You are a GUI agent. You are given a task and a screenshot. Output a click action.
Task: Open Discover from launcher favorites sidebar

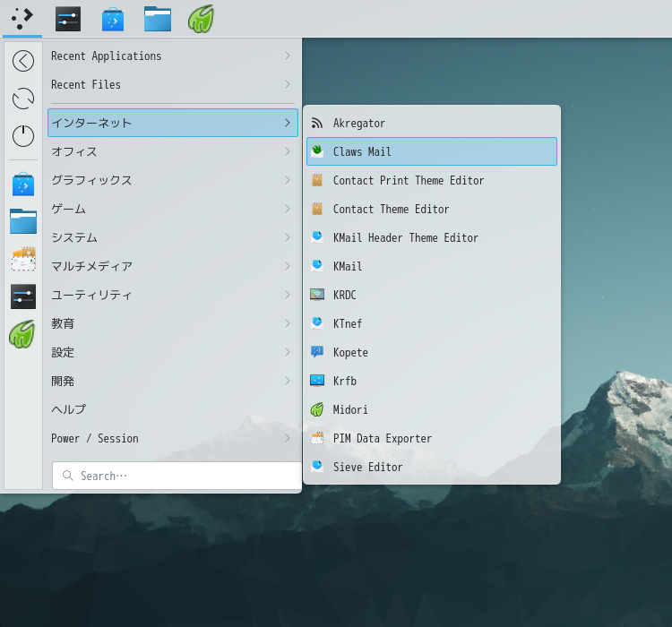(23, 185)
